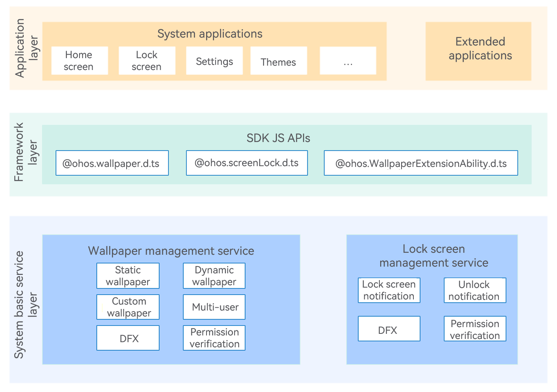Select the Themes application box
This screenshot has width=557, height=392.
(x=278, y=61)
